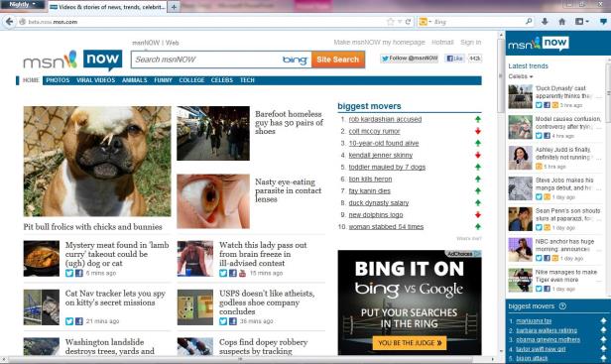
Task: Click the Site Search button
Action: [x=338, y=60]
